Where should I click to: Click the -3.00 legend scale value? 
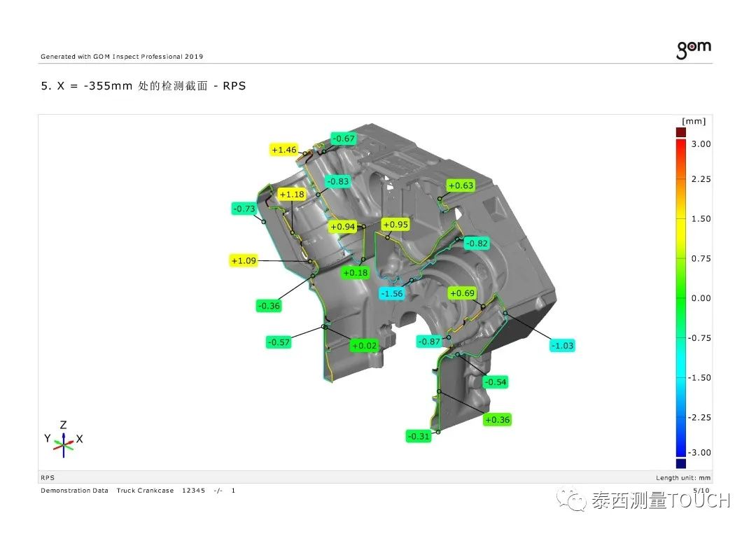[x=699, y=453]
